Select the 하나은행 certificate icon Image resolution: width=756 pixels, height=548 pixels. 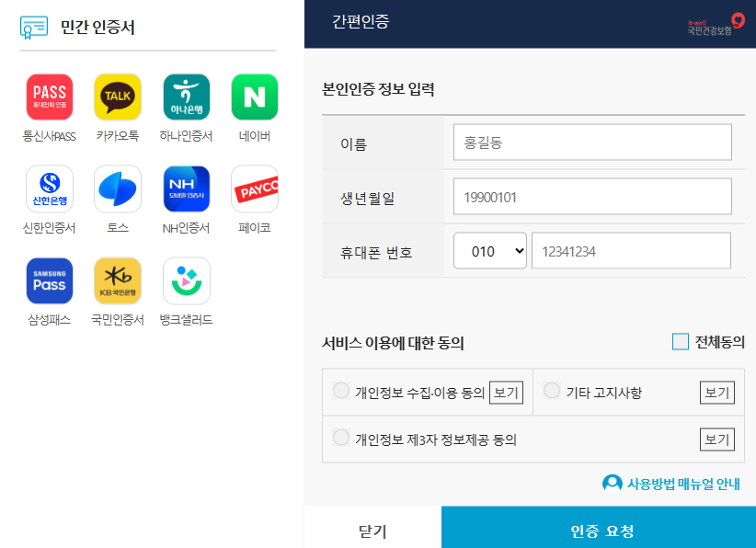click(187, 97)
